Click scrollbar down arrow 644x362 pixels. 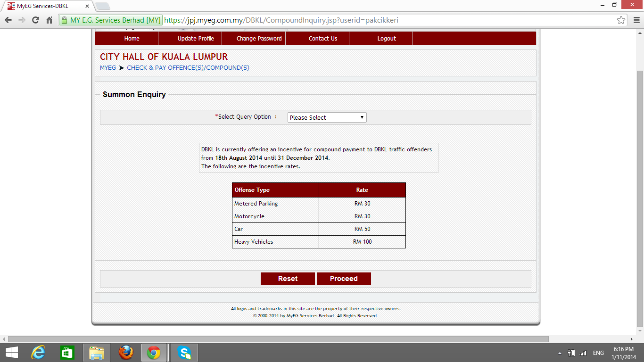click(640, 332)
